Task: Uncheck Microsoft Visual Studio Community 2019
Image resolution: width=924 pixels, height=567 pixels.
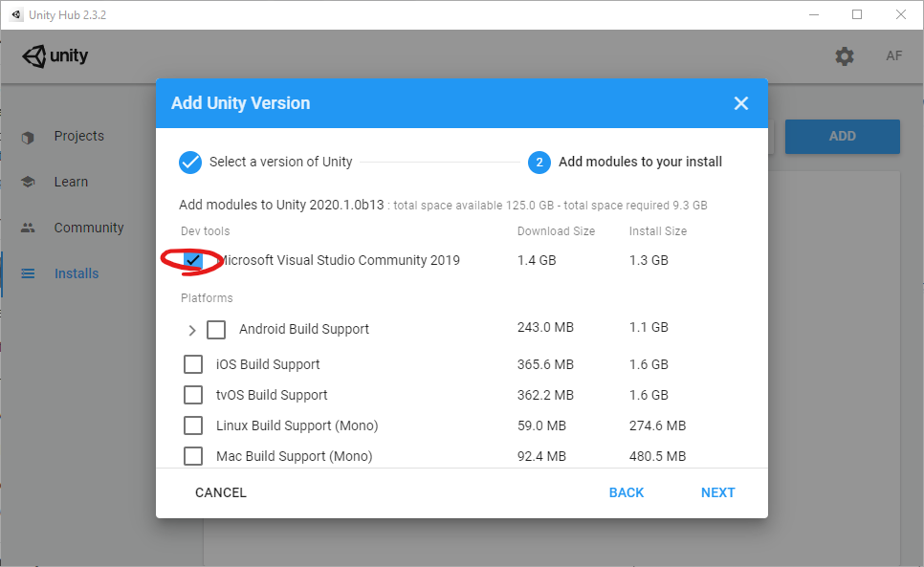Action: (x=193, y=260)
